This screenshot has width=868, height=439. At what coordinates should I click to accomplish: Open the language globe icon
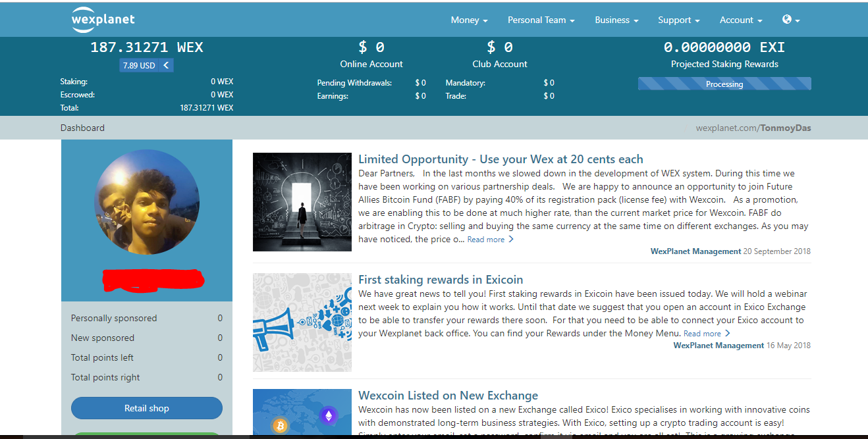click(x=788, y=20)
